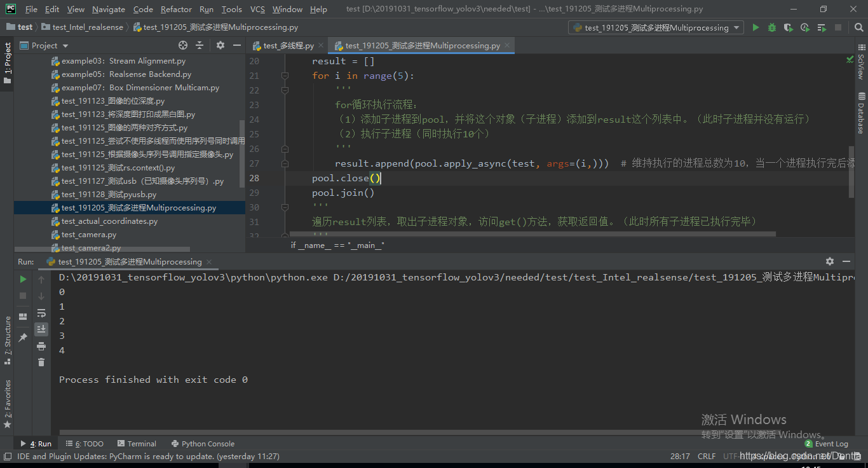Print the console output
Image resolution: width=868 pixels, height=468 pixels.
41,346
